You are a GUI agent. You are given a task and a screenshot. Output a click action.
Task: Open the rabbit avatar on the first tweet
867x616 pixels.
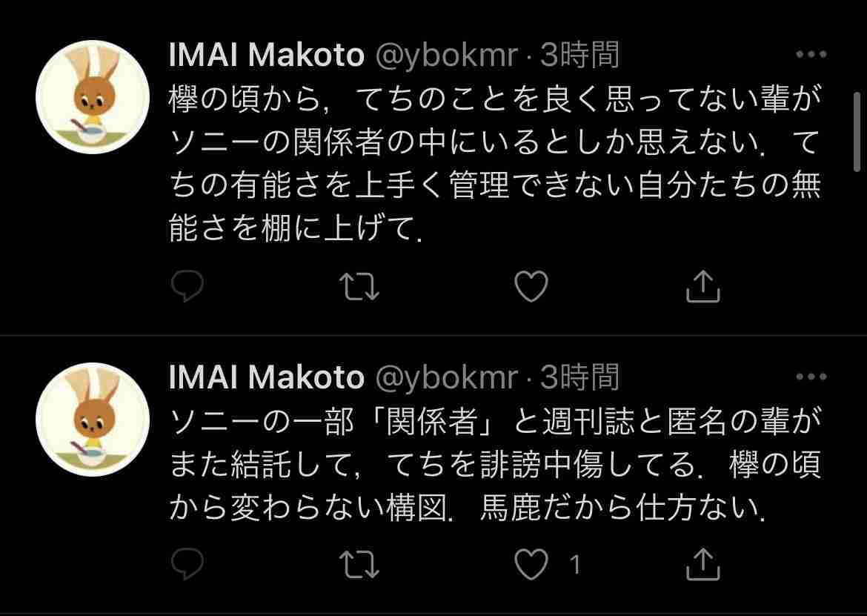click(93, 97)
